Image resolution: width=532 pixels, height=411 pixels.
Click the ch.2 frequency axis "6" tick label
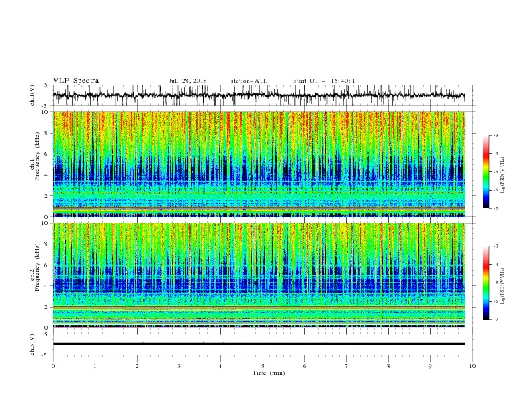pos(46,265)
